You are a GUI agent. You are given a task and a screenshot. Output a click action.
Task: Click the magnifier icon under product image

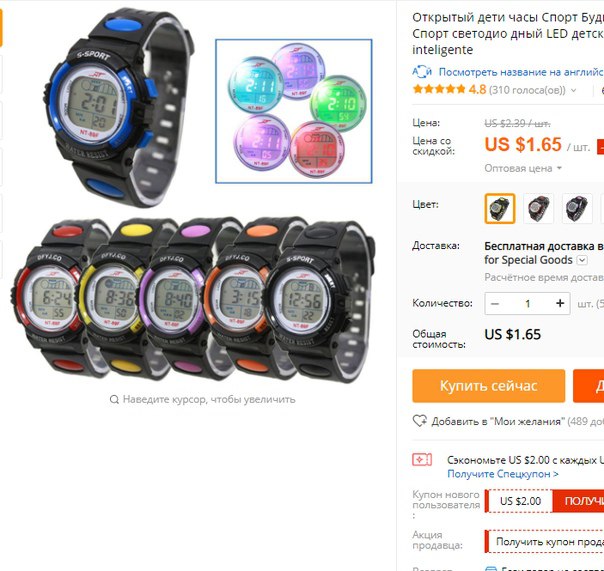[114, 399]
